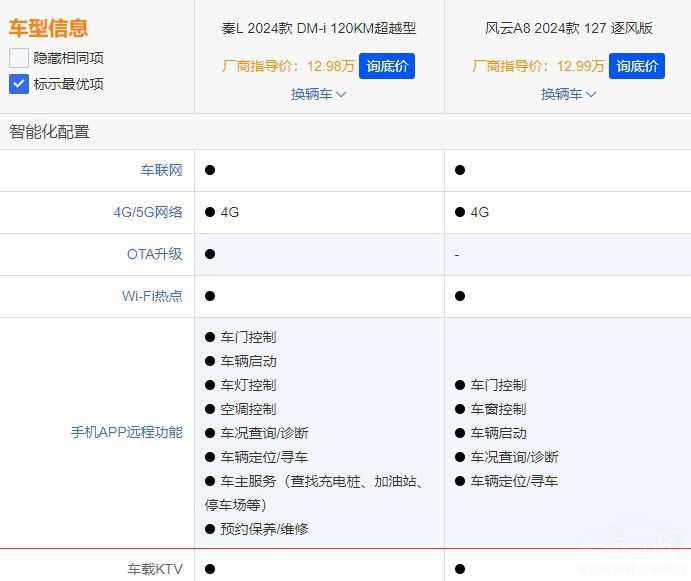This screenshot has width=691, height=581.
Task: Select the 智能化配置 section header
Action: tap(49, 132)
